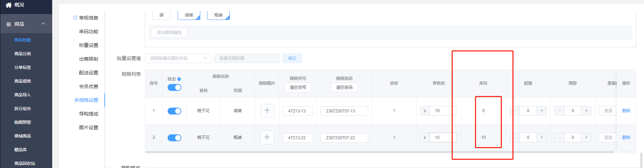Screen dimensions: 644x168
Task: Decrease 超量 value in 瓶装 row
Action: pos(515,137)
